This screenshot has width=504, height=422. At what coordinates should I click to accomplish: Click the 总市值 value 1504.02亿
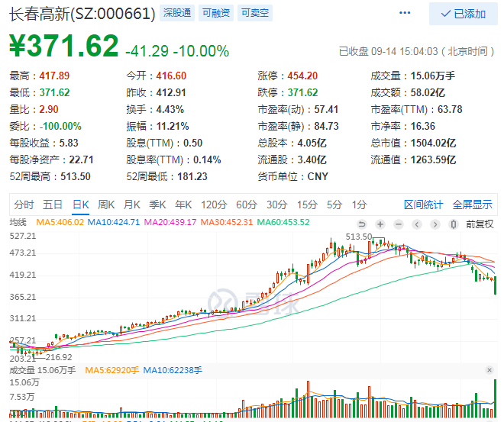click(x=433, y=143)
